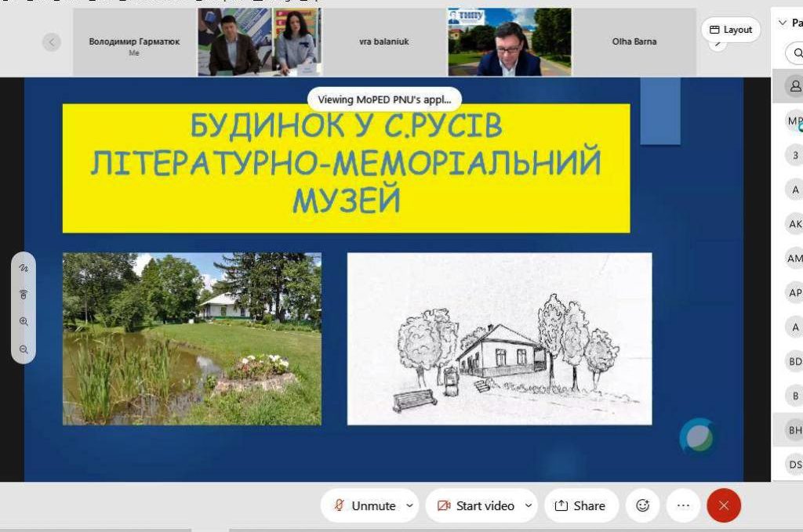
Task: Collapse the Participants panel chevron
Action: [x=782, y=23]
